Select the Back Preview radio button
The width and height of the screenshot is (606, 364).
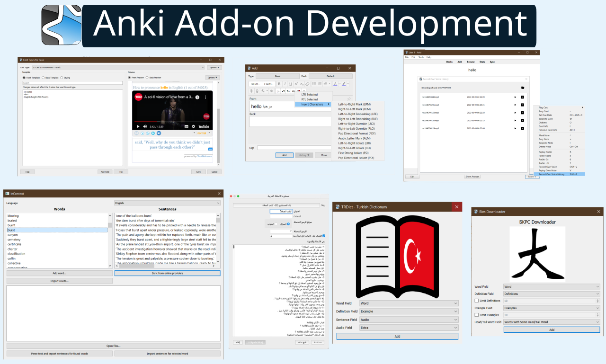(x=147, y=77)
